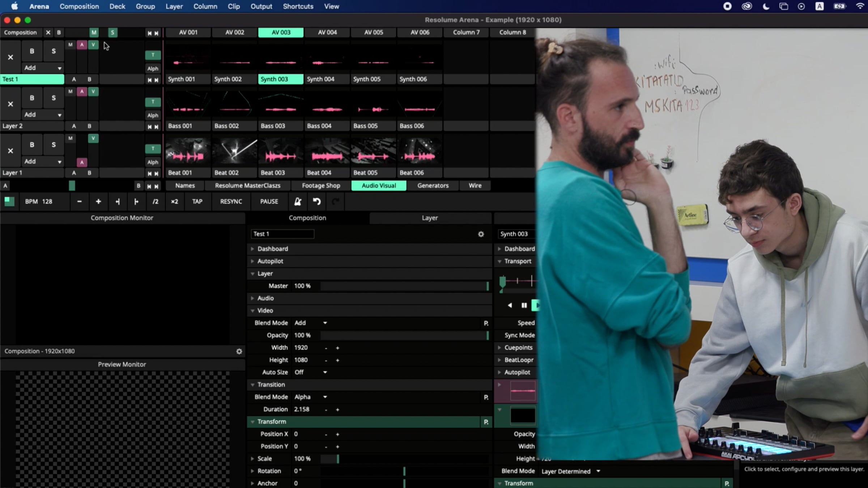Halve the BPM with /2 button
Viewport: 868px width, 488px height.
pyautogui.click(x=155, y=201)
